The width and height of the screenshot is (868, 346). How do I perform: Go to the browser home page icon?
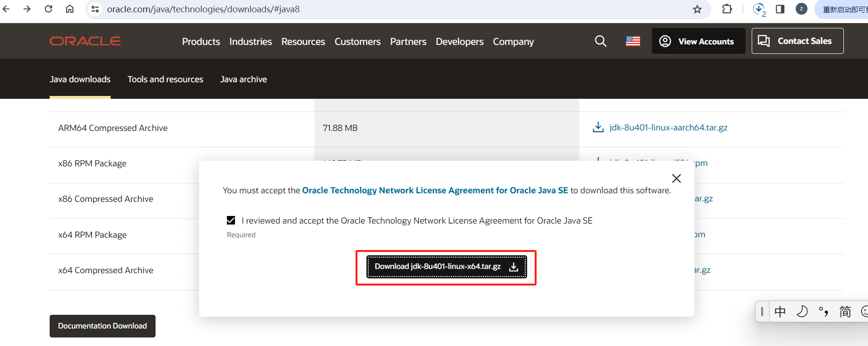point(69,9)
